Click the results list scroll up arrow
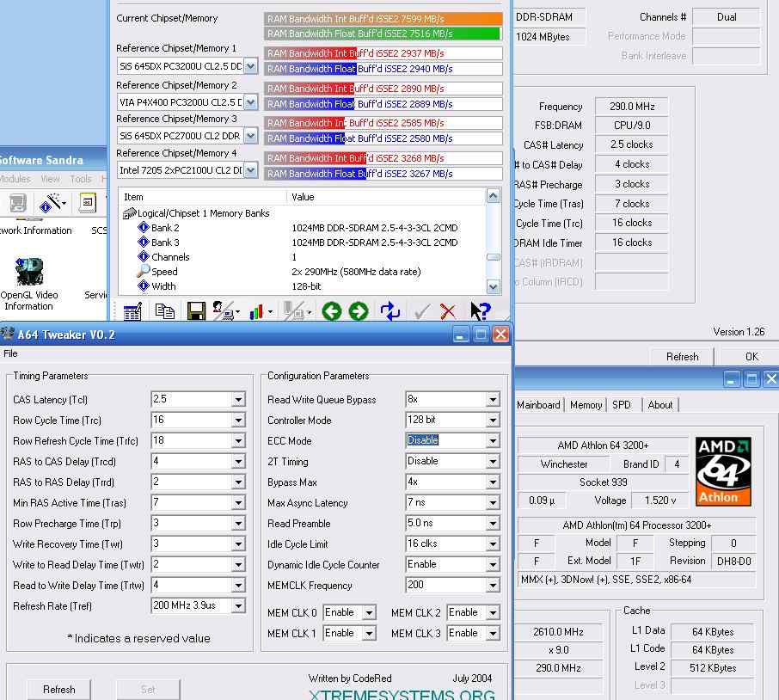 tap(493, 196)
